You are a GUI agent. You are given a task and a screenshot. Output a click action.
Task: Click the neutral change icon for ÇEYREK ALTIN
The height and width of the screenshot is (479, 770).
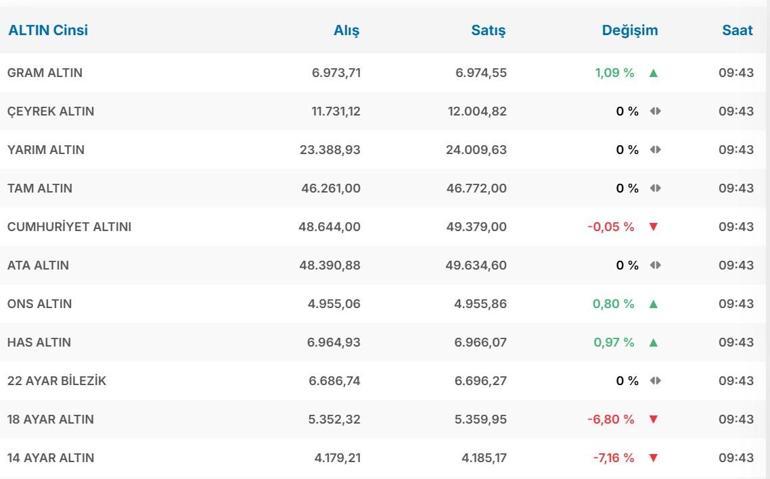(655, 111)
